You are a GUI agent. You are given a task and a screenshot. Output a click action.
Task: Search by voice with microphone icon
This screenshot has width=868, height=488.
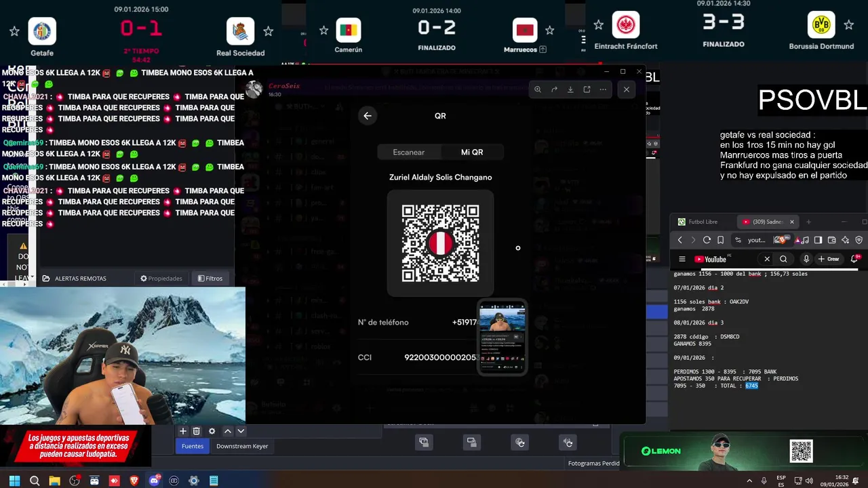tap(806, 259)
